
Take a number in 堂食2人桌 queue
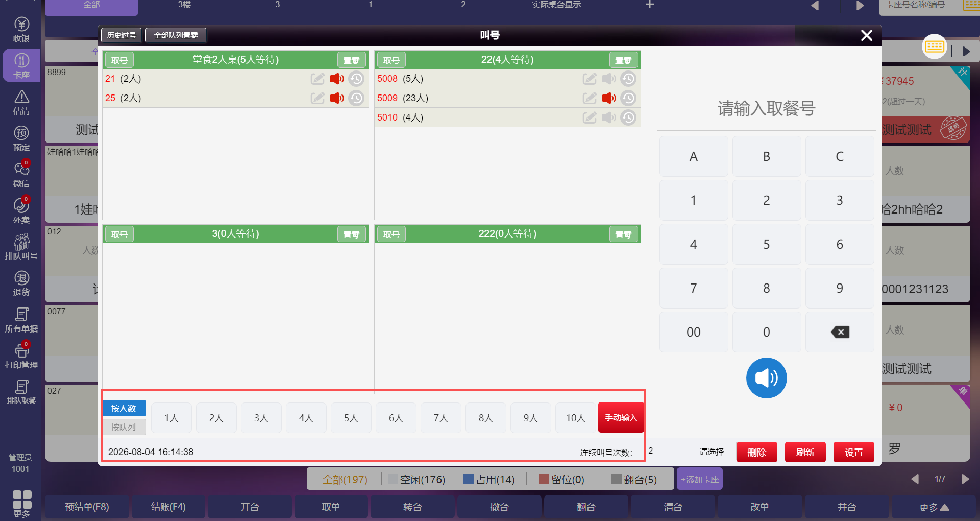(x=119, y=60)
